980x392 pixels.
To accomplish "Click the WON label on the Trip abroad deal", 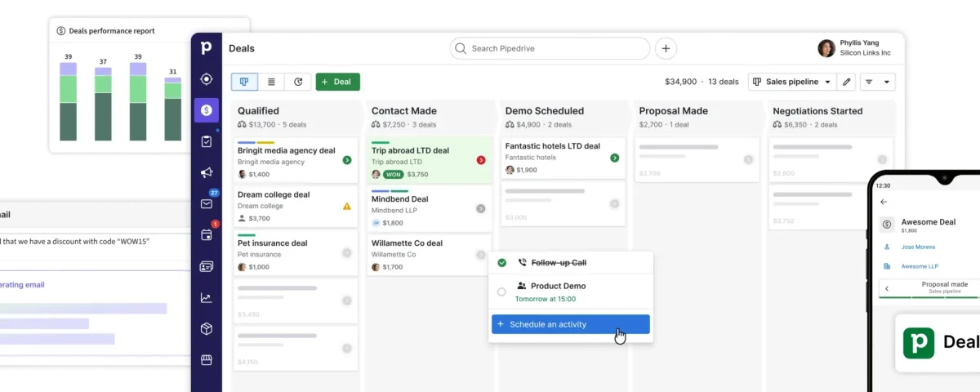I will [393, 174].
